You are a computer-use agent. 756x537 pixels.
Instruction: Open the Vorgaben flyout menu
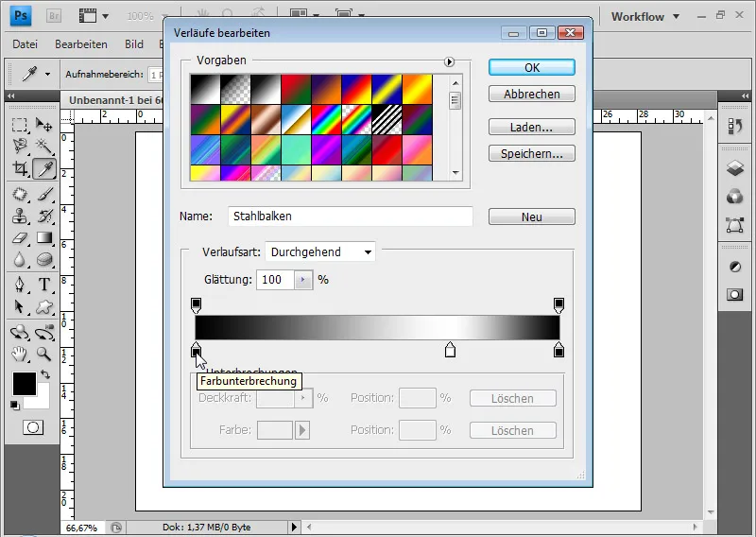[x=449, y=61]
